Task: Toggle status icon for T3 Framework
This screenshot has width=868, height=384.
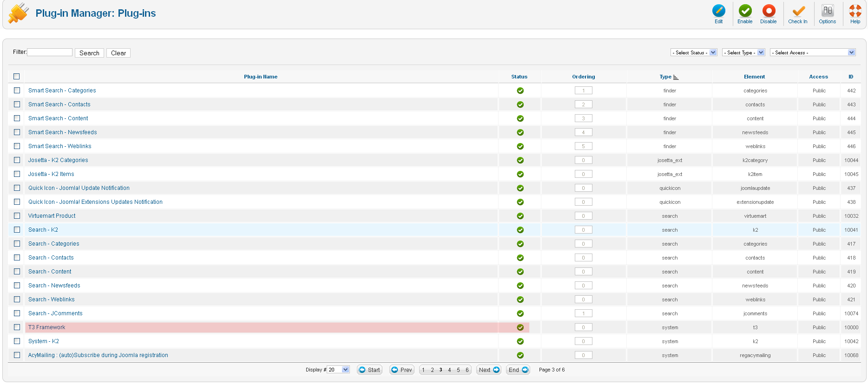Action: tap(520, 327)
